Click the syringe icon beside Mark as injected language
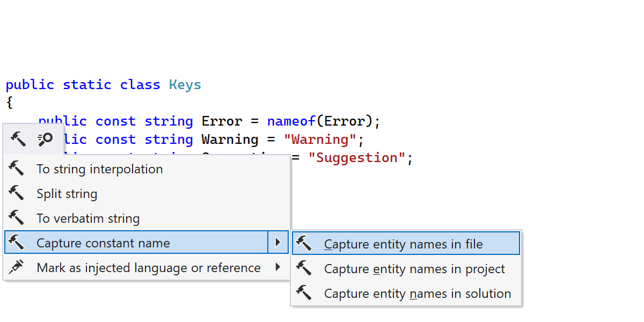This screenshot has width=644, height=322. (x=17, y=268)
